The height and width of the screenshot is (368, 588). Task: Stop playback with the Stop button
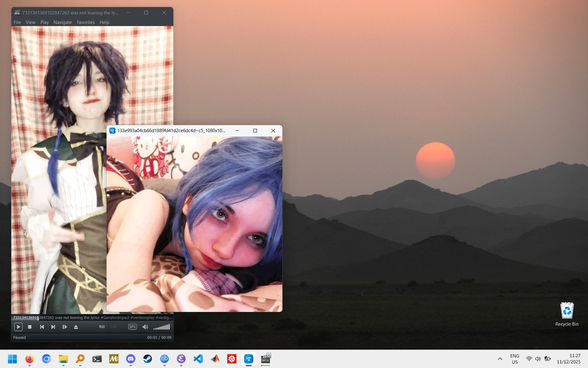30,327
